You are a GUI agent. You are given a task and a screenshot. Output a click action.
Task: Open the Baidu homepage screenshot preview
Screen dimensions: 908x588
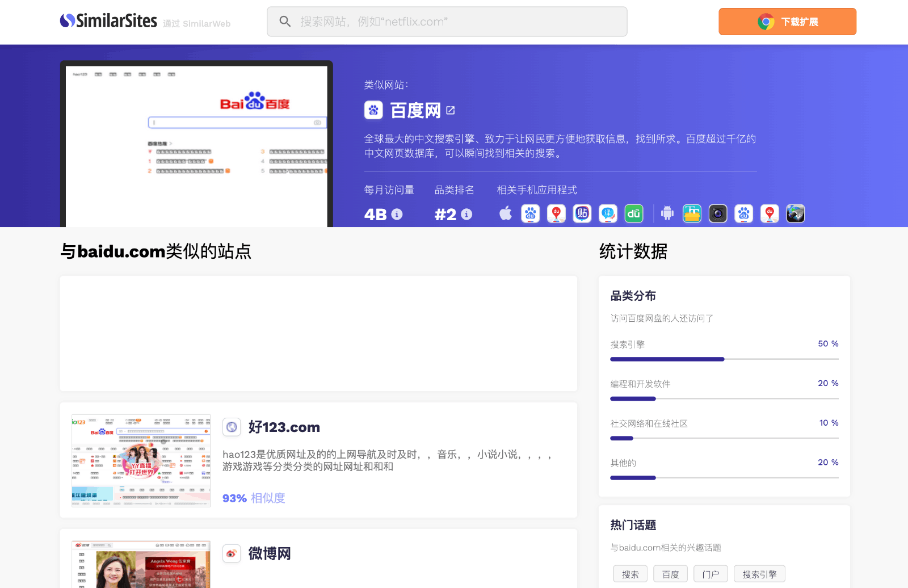pos(196,144)
